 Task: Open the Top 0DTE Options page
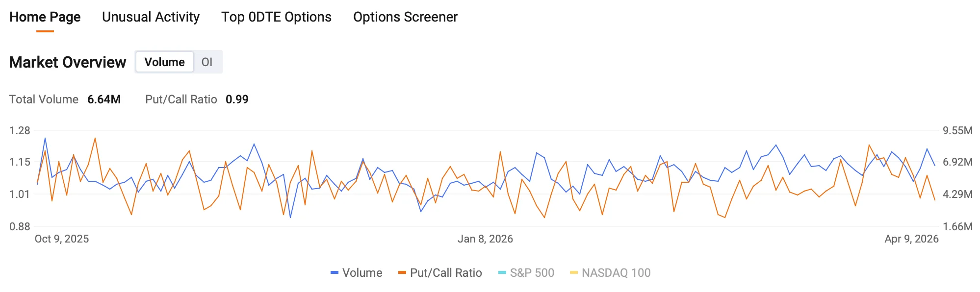click(x=277, y=17)
